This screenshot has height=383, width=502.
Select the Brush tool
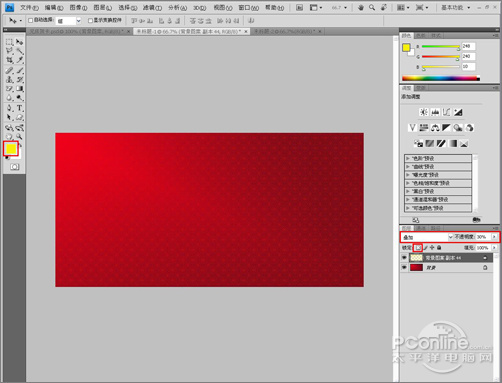pos(20,70)
